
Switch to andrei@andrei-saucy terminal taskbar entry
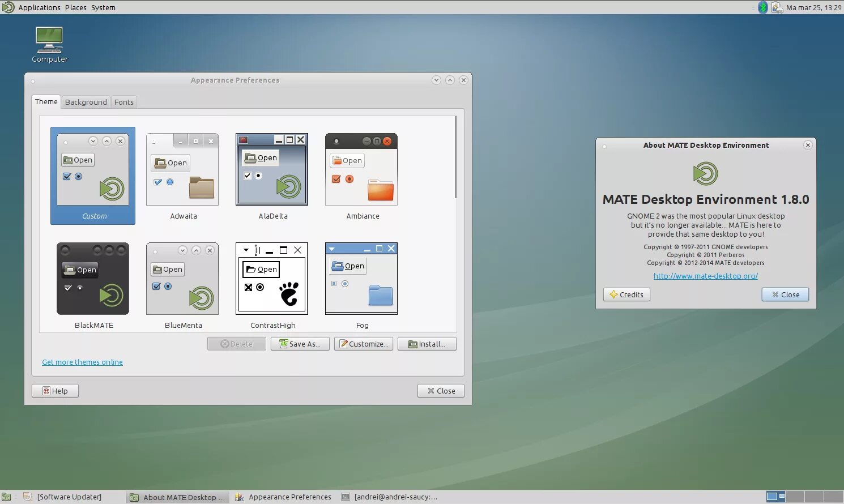click(x=390, y=497)
